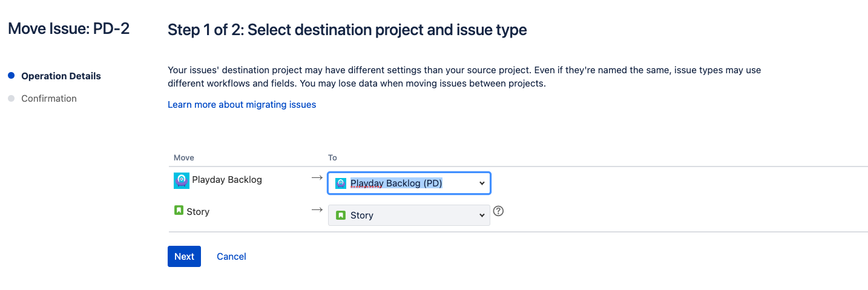
Task: Click the help question mark icon
Action: [x=499, y=211]
